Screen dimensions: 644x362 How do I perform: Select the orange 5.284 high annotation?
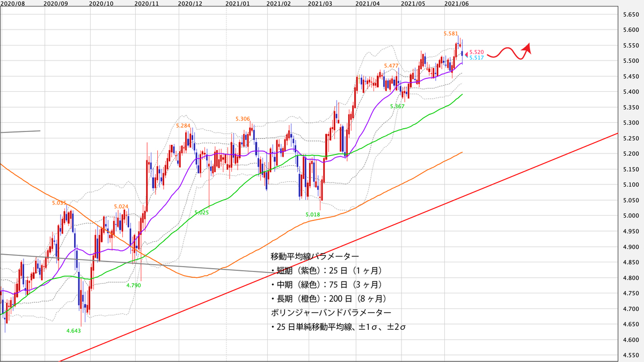coord(184,126)
